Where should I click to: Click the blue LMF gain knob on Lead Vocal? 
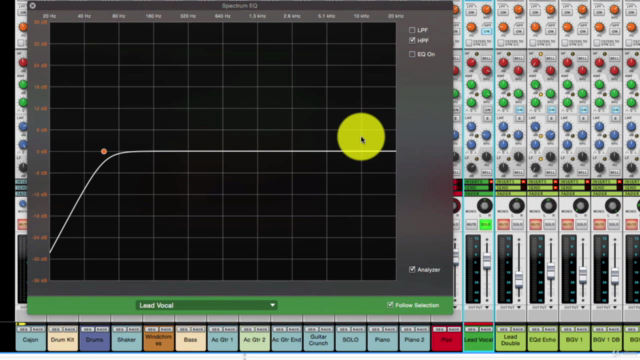click(x=471, y=127)
